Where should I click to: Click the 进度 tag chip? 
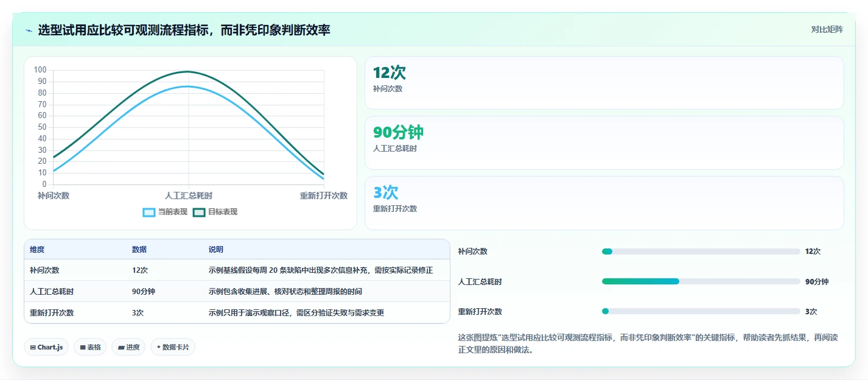[x=128, y=347]
